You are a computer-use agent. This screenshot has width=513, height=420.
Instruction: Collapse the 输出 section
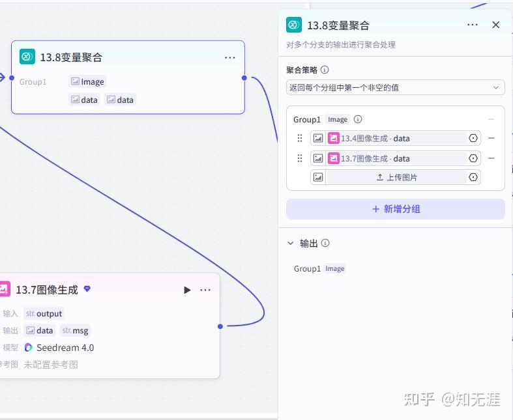pos(290,243)
